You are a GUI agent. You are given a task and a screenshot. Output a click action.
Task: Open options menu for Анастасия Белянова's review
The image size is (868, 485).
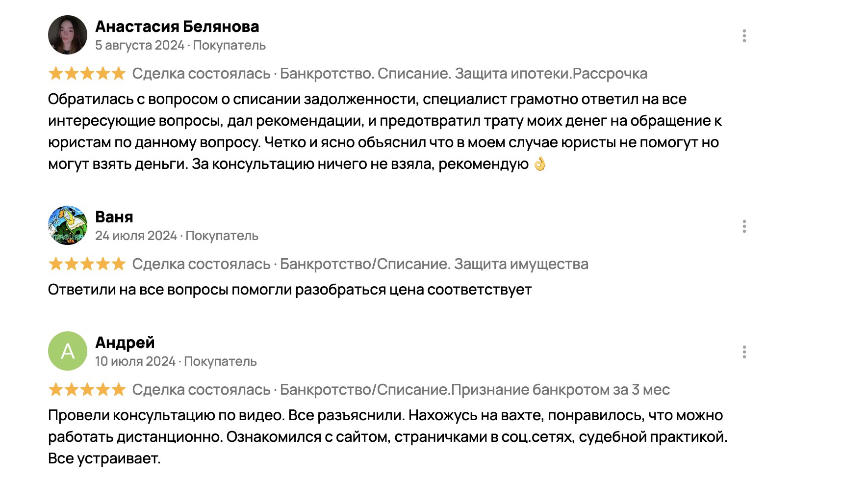tap(744, 36)
